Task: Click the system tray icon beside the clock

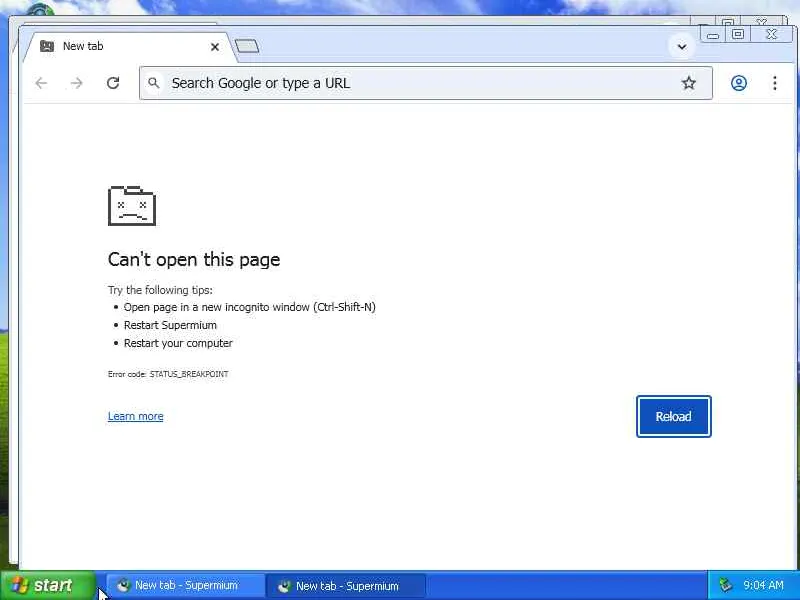Action: tap(726, 585)
